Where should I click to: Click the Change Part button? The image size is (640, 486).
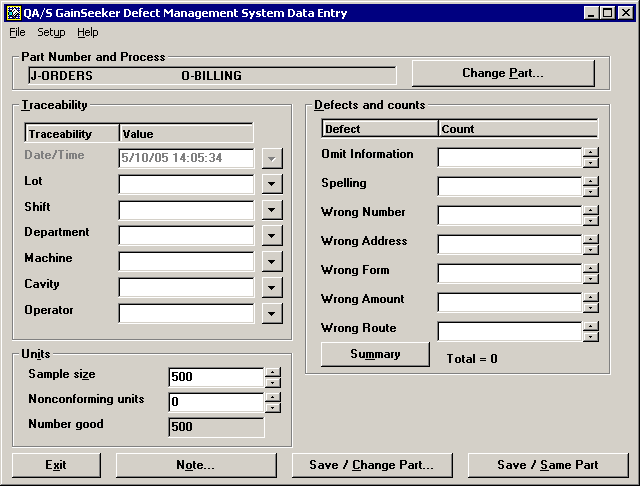(x=503, y=73)
